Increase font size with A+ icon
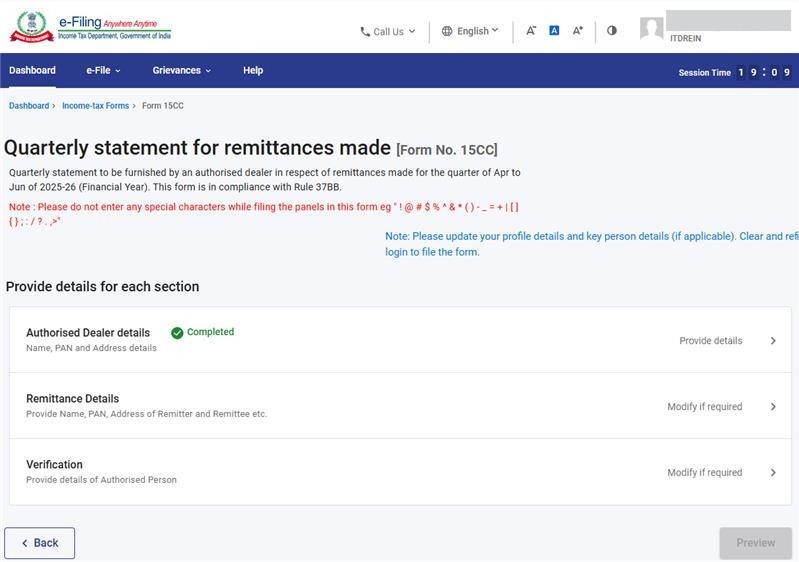799x562 pixels. coord(578,31)
